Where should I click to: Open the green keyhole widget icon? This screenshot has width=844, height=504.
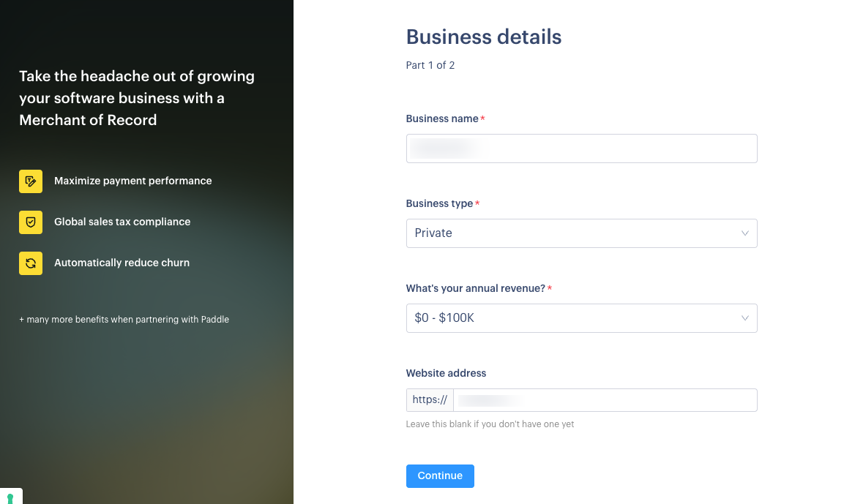(10, 498)
